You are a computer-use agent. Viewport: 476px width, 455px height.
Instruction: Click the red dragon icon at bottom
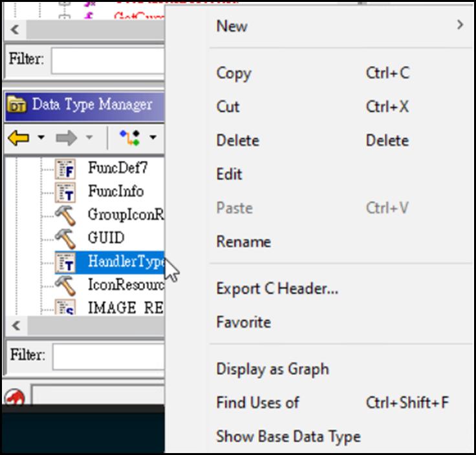click(x=15, y=396)
